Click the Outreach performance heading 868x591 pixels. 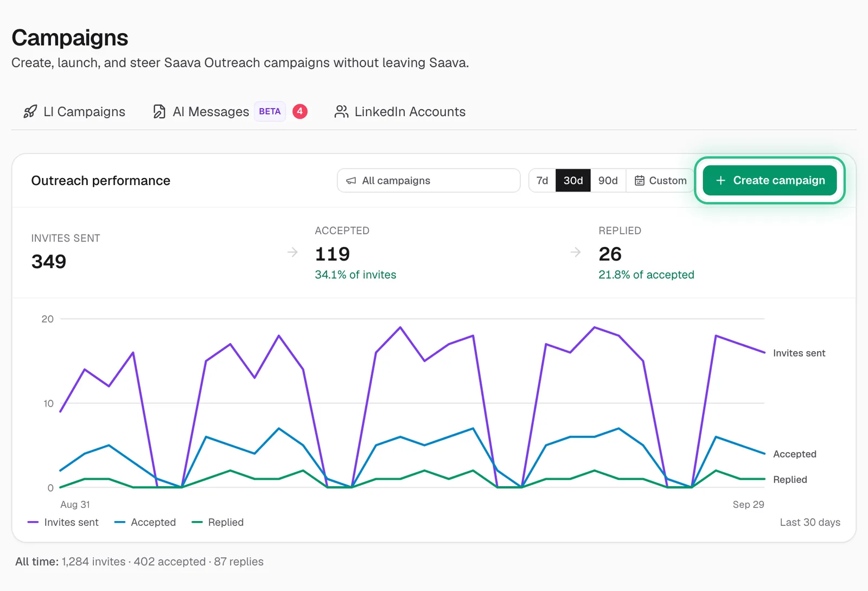click(101, 181)
